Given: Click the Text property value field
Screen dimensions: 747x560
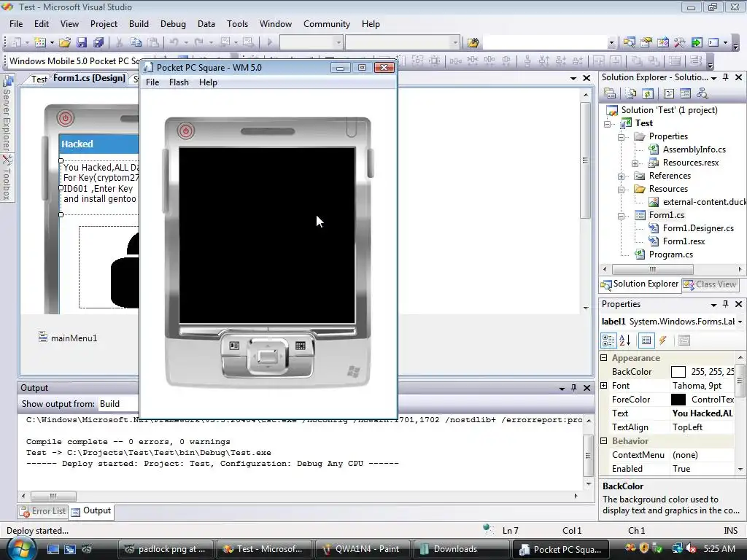Looking at the screenshot, I should coord(703,413).
